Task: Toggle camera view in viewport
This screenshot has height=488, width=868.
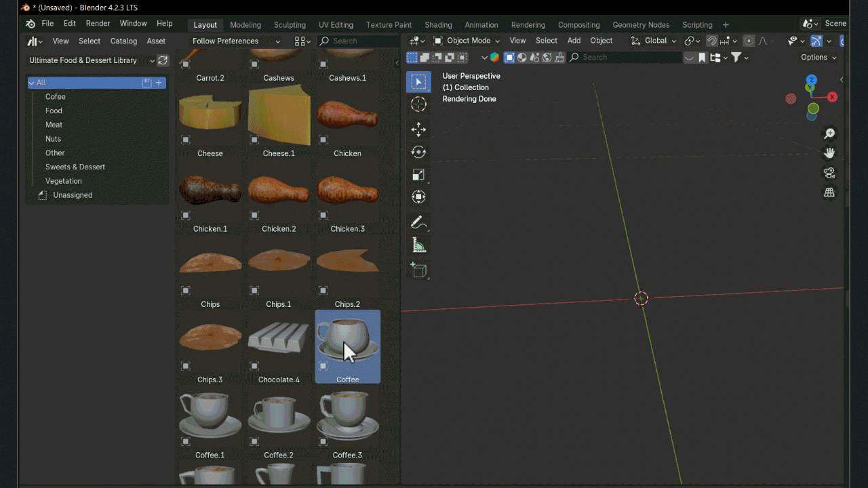Action: (829, 173)
